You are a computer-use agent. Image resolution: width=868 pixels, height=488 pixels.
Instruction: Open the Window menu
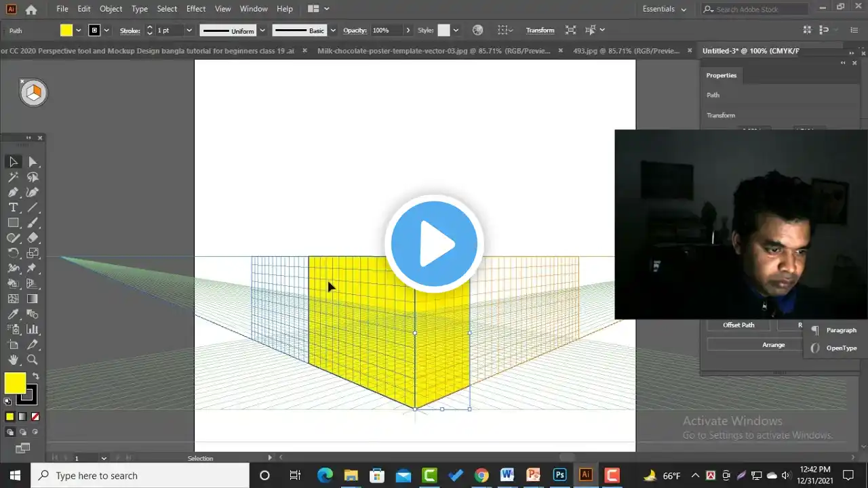(254, 9)
